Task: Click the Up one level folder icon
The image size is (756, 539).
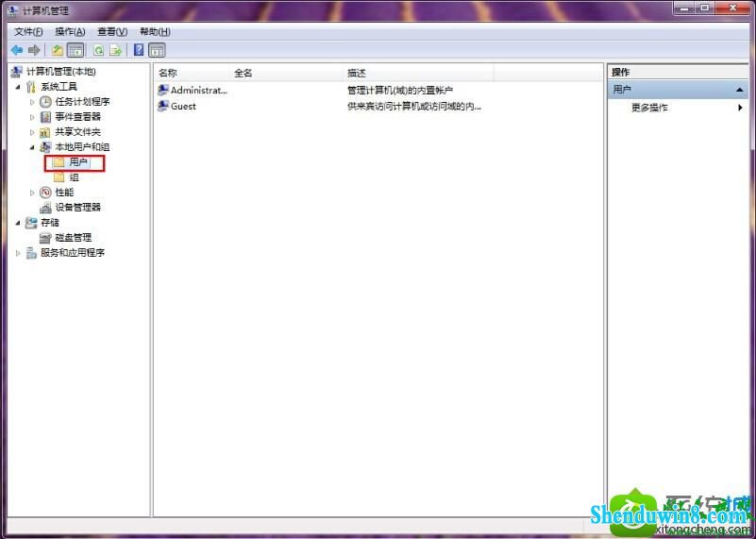Action: pyautogui.click(x=58, y=50)
